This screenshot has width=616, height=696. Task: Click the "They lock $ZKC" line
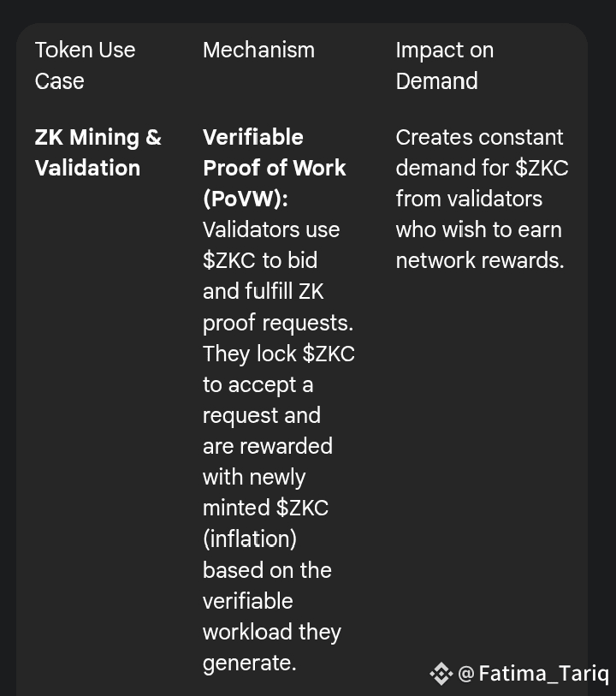click(278, 354)
